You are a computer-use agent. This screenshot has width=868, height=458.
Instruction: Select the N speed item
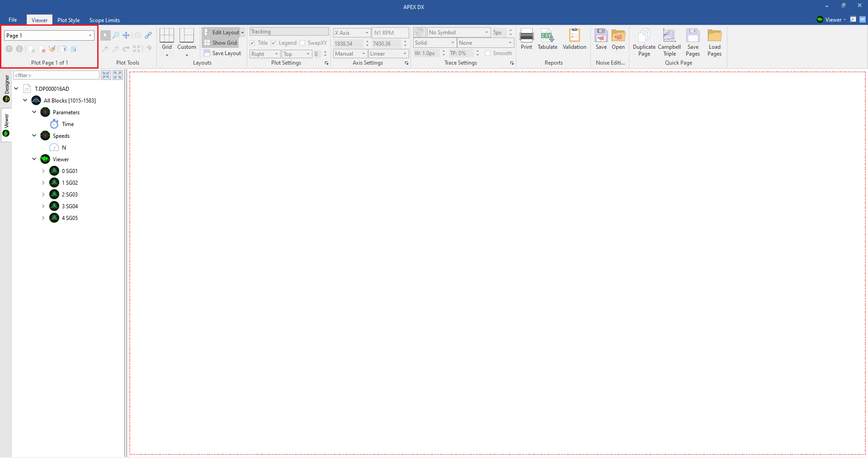[64, 148]
